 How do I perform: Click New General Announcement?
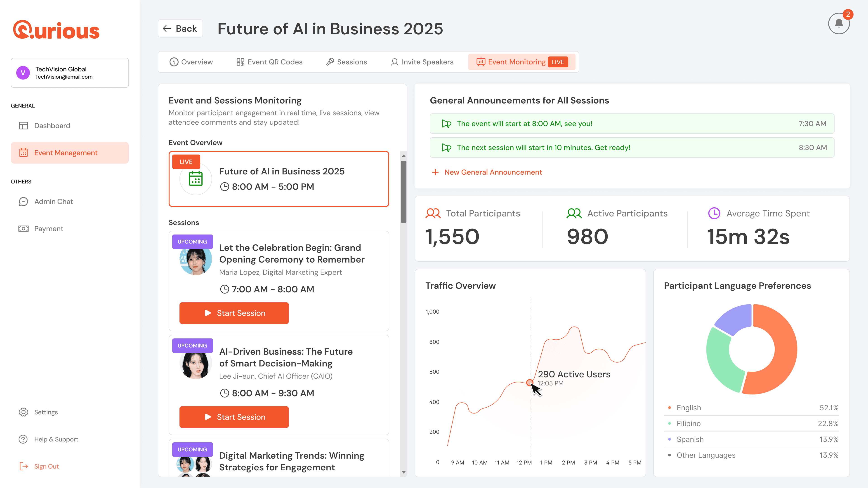click(x=487, y=172)
